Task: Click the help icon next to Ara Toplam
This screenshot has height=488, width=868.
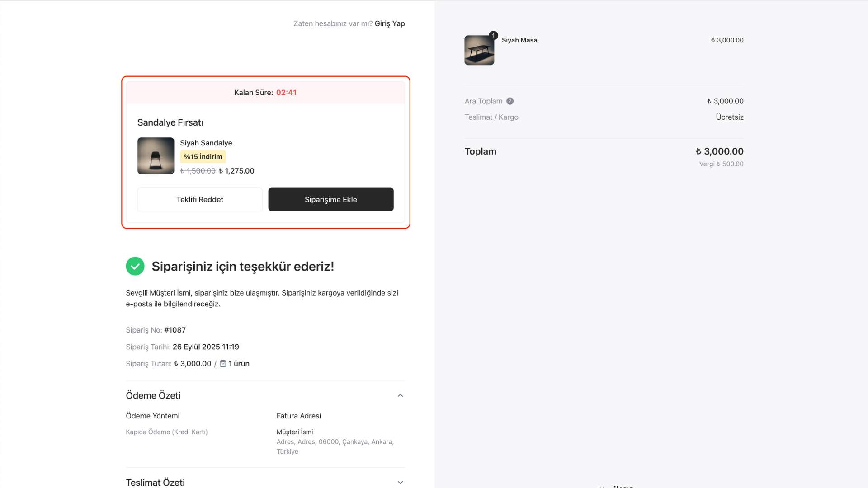Action: click(510, 101)
